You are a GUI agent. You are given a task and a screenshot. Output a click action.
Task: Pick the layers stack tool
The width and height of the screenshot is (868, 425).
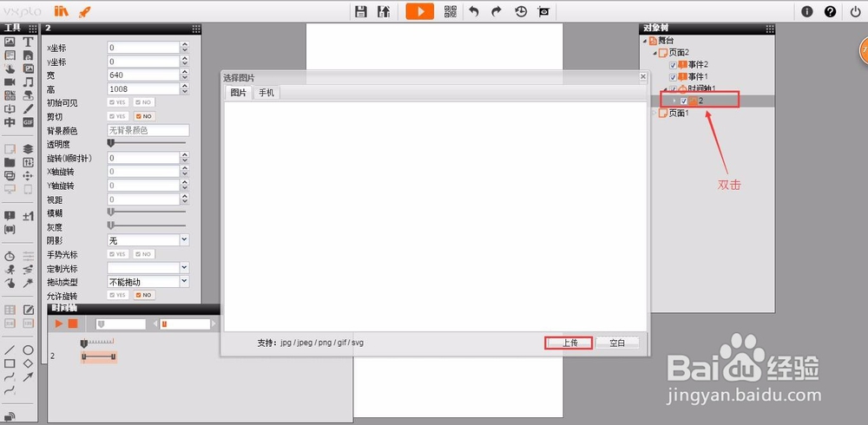pos(28,149)
